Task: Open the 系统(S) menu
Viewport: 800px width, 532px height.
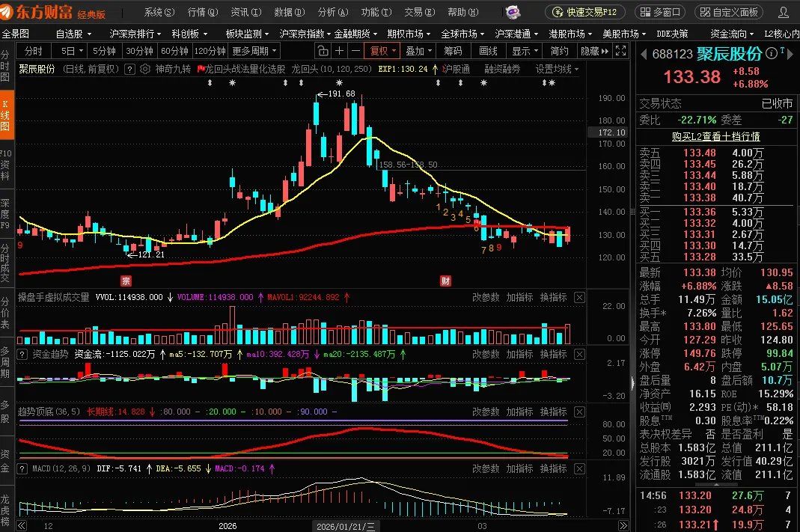Action: 159,12
